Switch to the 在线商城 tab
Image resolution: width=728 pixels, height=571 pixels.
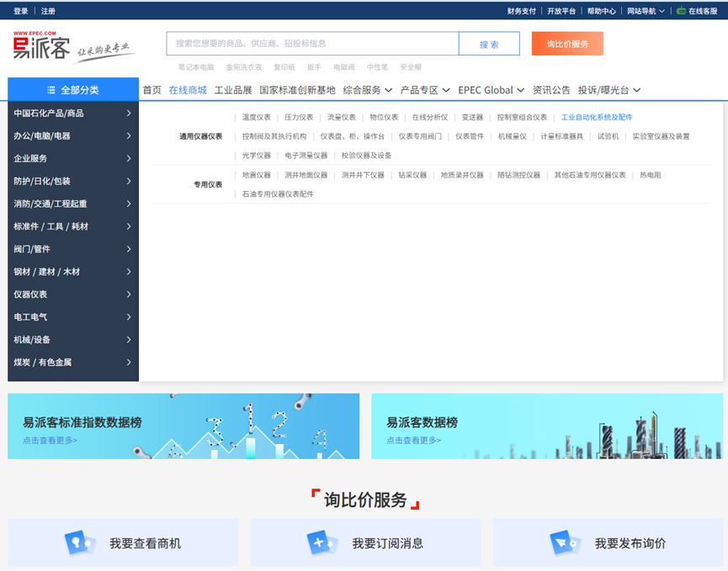[x=188, y=90]
